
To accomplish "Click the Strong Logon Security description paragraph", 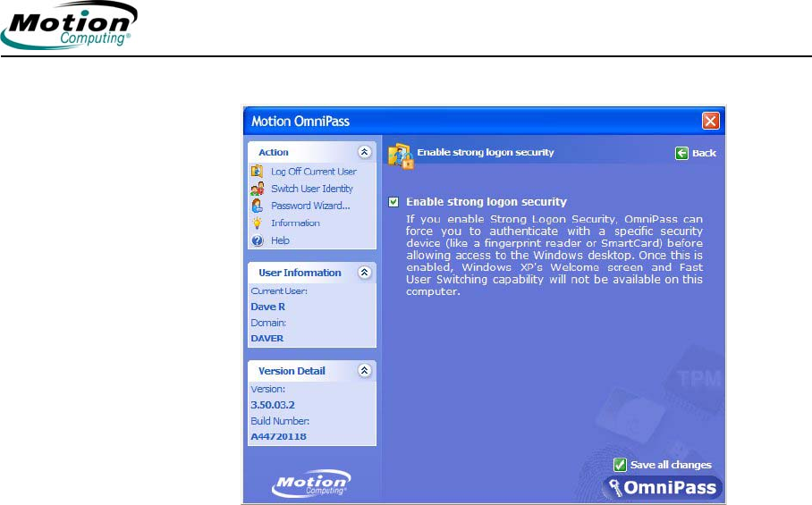I will (x=554, y=255).
